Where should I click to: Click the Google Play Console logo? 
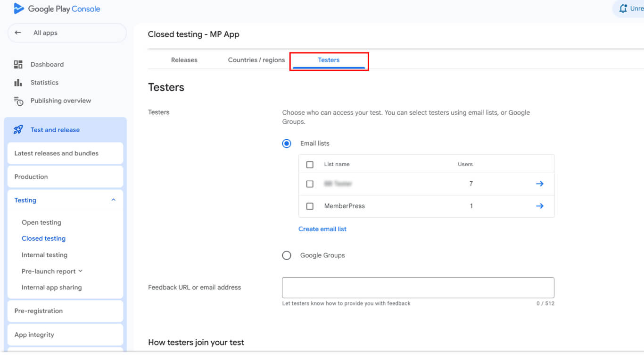(x=19, y=8)
